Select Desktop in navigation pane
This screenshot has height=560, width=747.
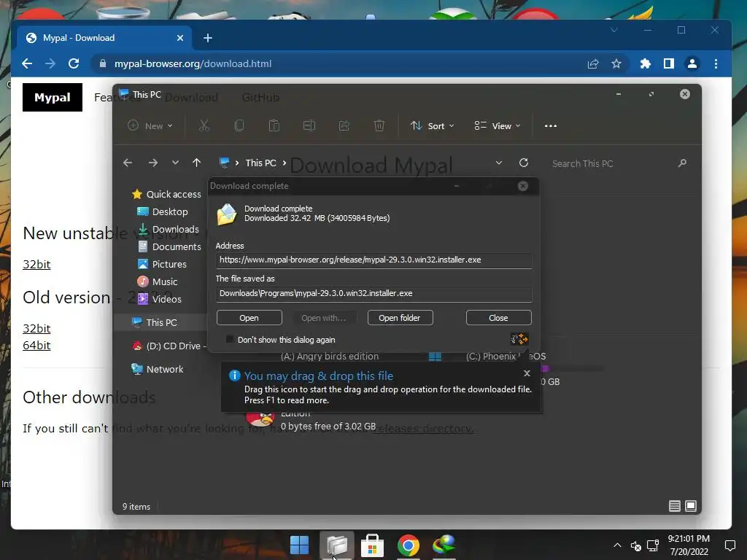point(163,211)
